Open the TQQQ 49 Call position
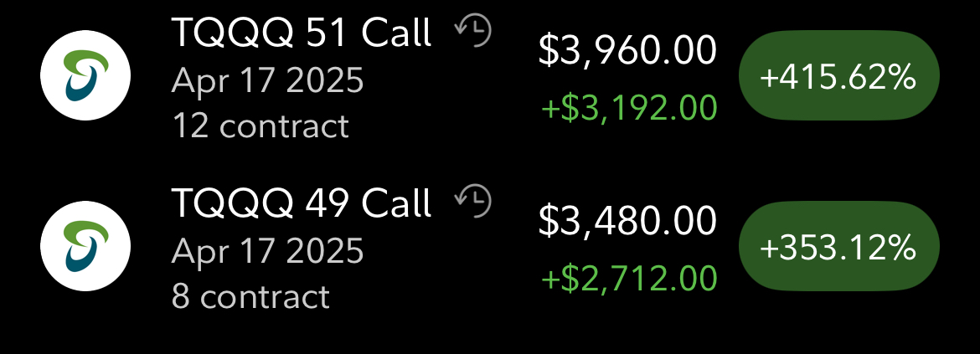This screenshot has height=354, width=980. 302,203
